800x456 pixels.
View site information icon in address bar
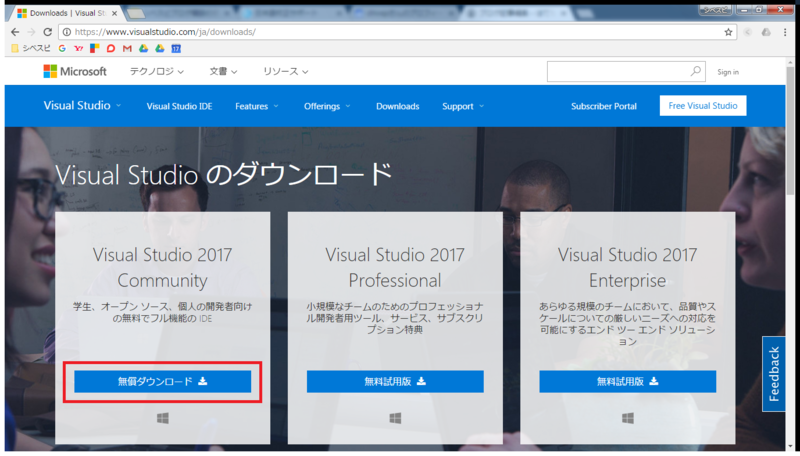coord(66,32)
